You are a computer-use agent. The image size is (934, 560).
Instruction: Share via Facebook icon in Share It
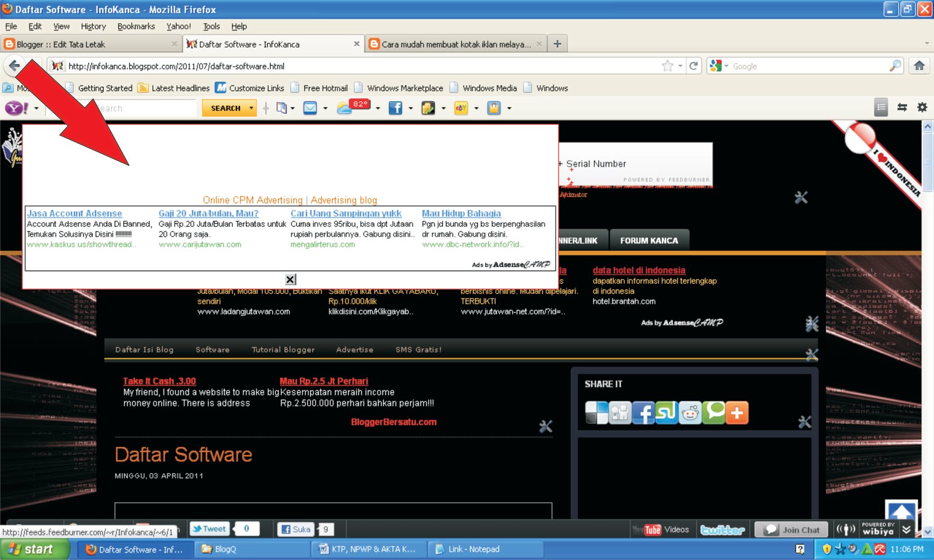point(643,412)
